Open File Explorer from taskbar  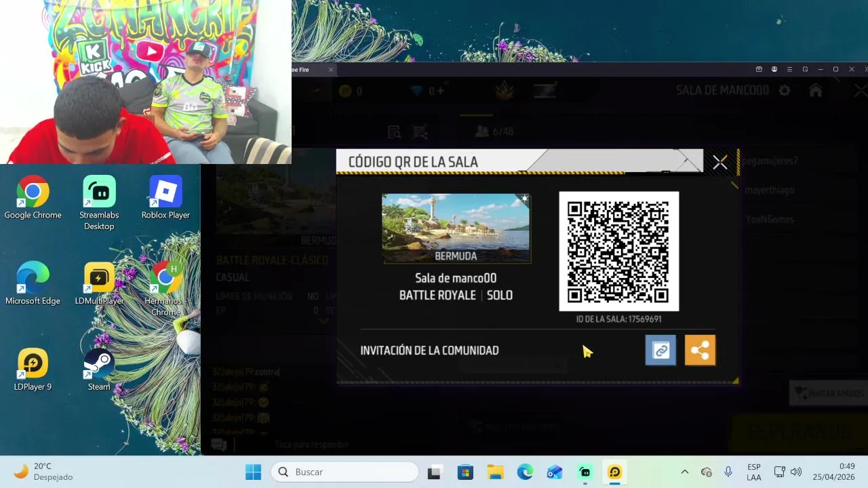pos(495,472)
